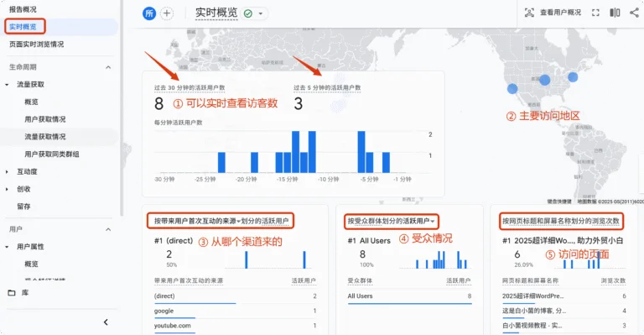Click the blue 所 segment badge

coord(149,13)
